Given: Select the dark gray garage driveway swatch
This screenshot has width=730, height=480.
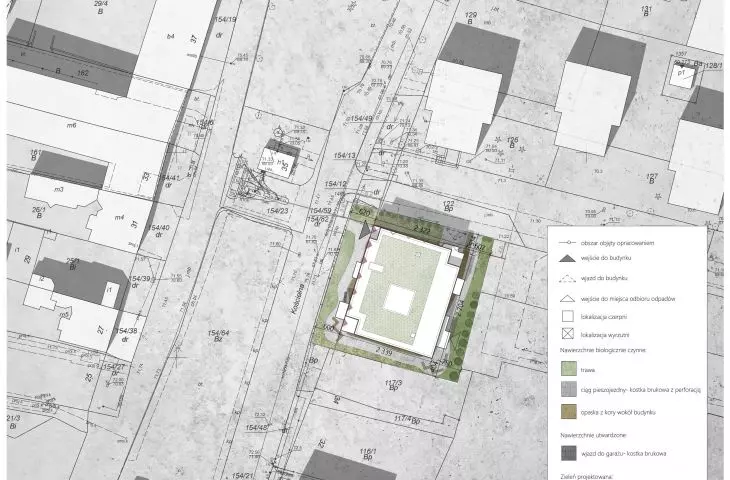Looking at the screenshot, I should tap(568, 453).
